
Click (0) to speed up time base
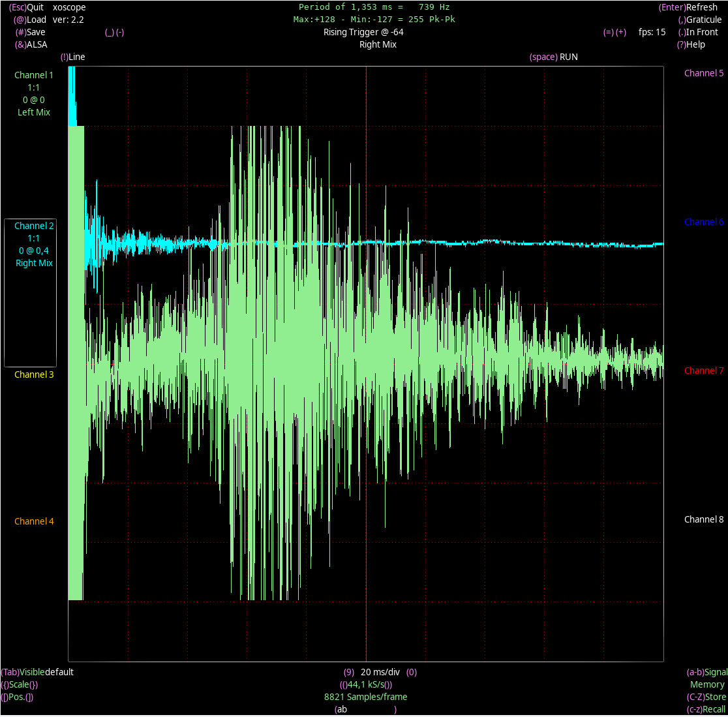pyautogui.click(x=412, y=673)
